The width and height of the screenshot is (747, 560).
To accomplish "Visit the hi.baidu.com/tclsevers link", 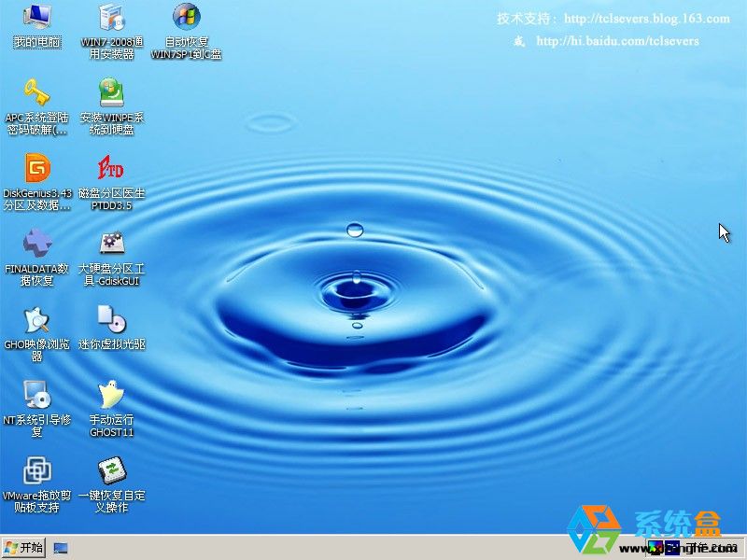I will (618, 40).
